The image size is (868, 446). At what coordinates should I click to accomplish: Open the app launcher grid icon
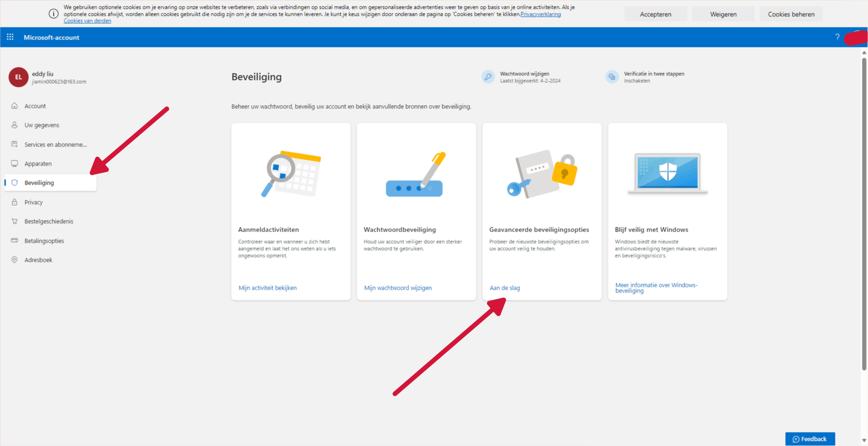[10, 37]
